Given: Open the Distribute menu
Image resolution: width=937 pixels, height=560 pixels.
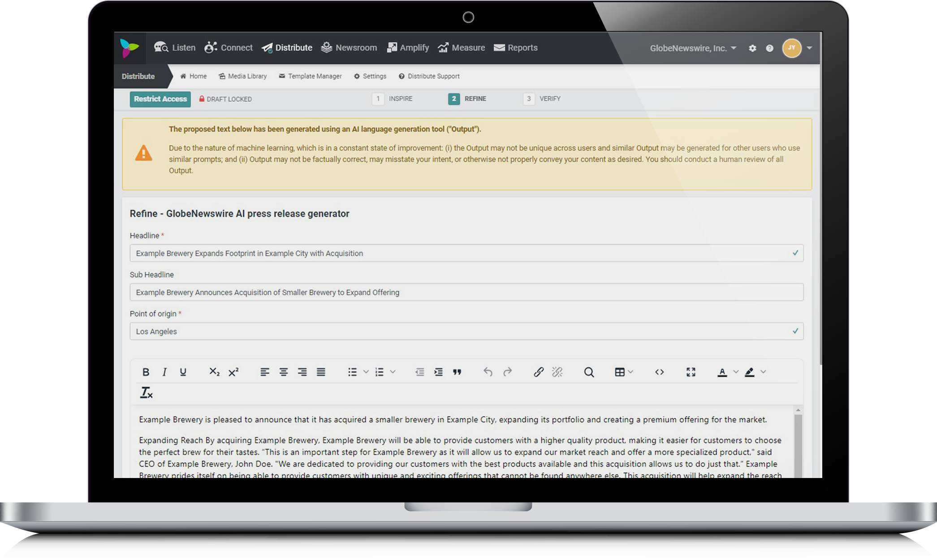Looking at the screenshot, I should point(287,47).
